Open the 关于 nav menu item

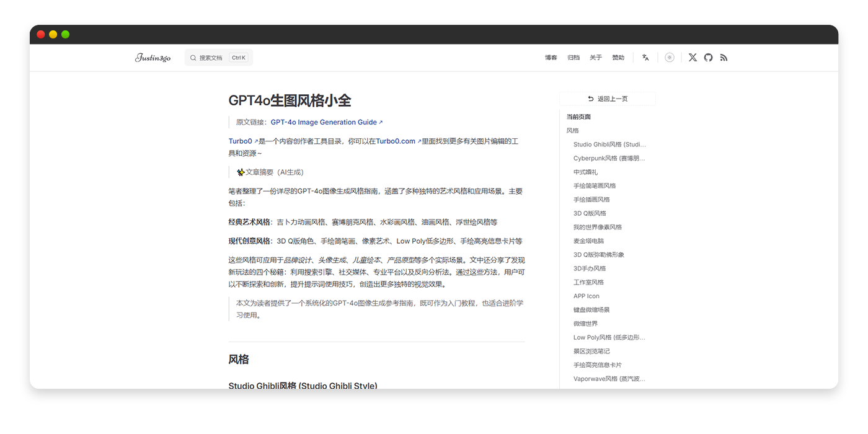(596, 58)
